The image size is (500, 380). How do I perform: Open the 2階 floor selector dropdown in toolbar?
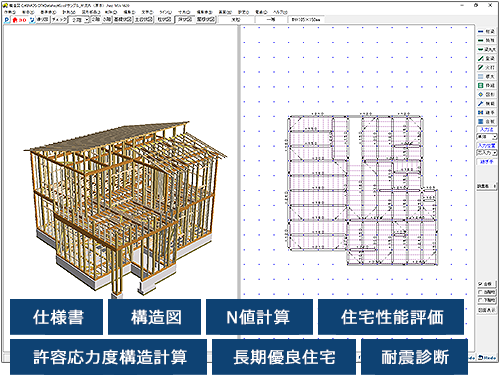[79, 20]
